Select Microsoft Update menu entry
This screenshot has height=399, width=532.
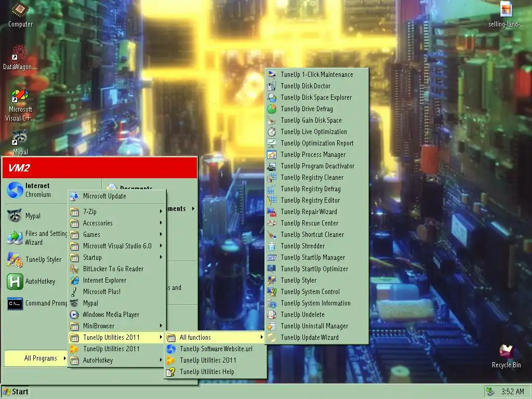point(117,196)
